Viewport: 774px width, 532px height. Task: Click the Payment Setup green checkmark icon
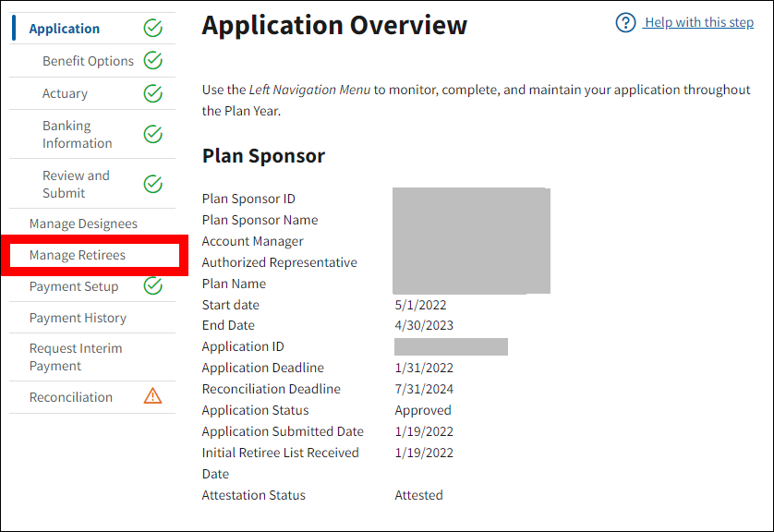tap(153, 286)
